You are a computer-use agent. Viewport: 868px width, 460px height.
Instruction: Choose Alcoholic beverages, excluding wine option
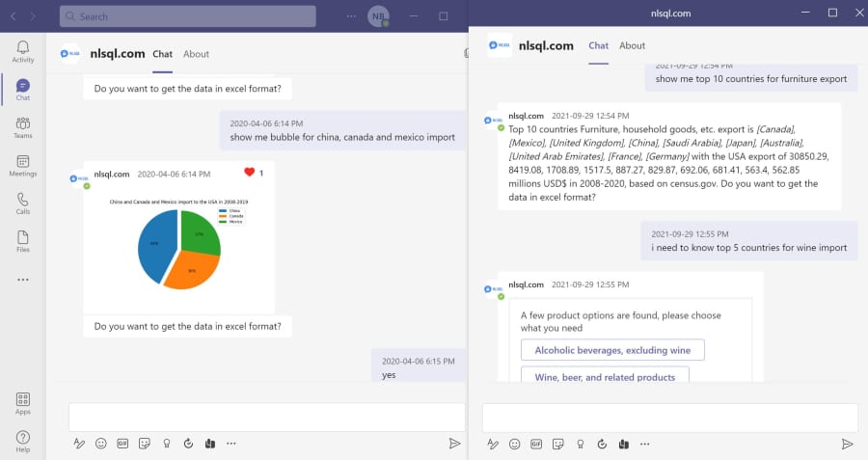click(612, 350)
